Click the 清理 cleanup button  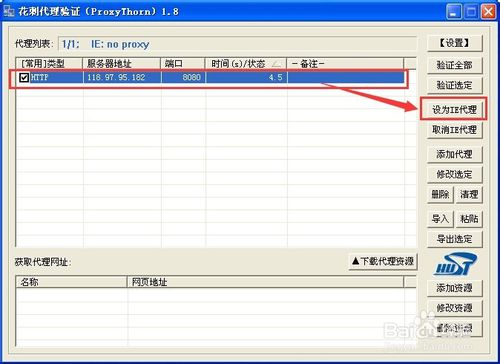pos(469,194)
